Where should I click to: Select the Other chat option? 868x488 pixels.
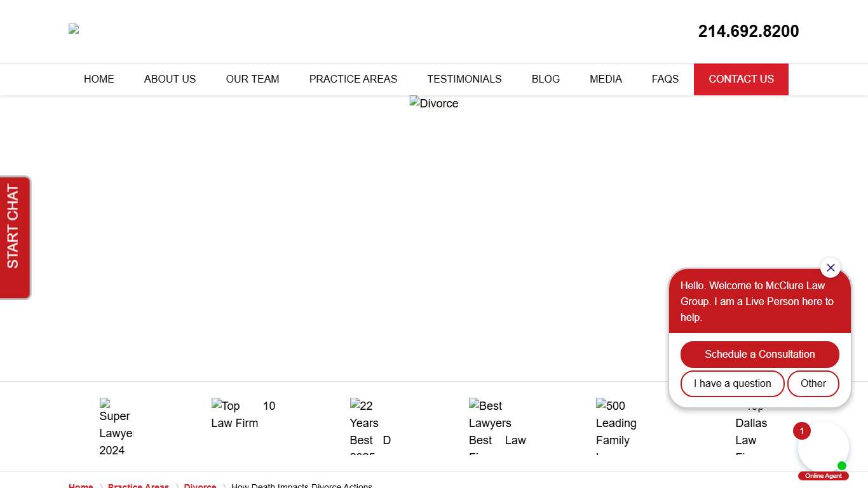coord(813,384)
